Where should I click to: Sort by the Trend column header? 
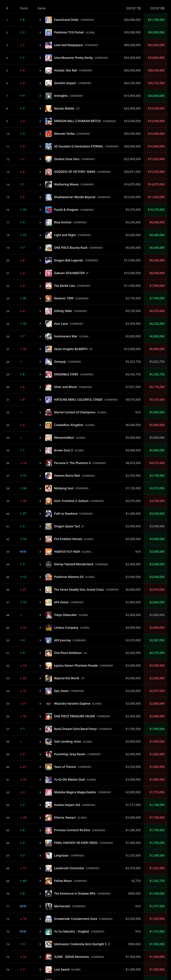24,8
